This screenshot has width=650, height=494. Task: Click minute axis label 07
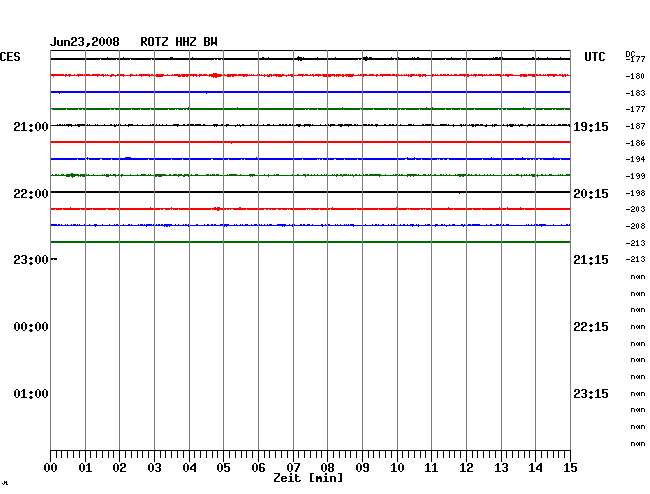coord(293,468)
